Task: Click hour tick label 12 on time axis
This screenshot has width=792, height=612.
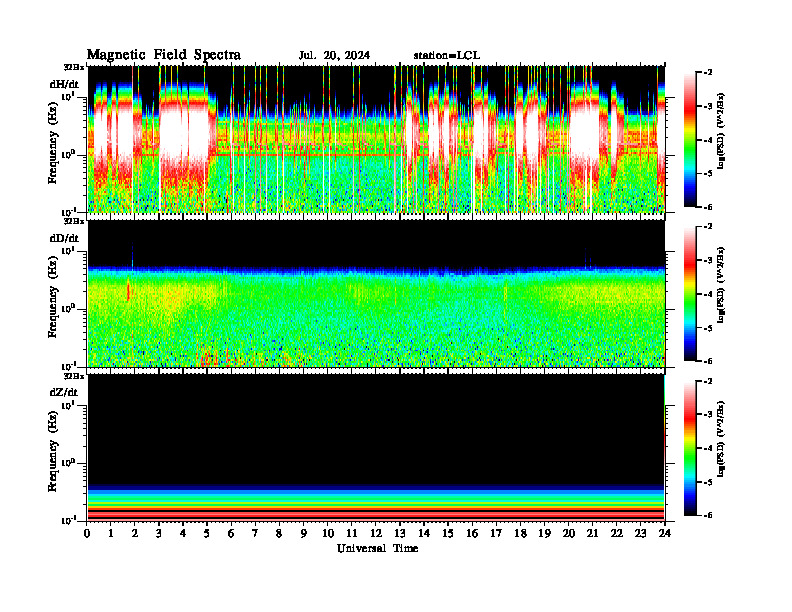Action: (376, 533)
